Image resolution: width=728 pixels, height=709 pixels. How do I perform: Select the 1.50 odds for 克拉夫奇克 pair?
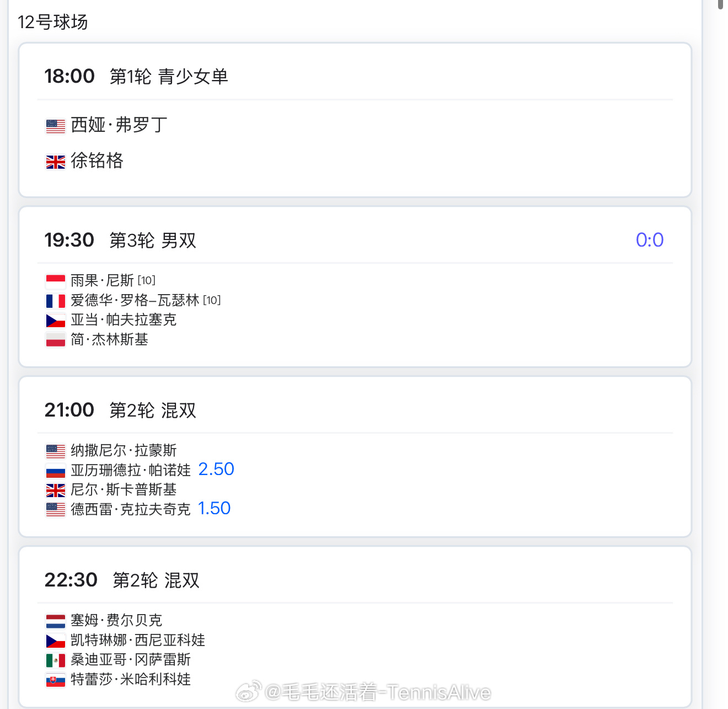point(214,508)
